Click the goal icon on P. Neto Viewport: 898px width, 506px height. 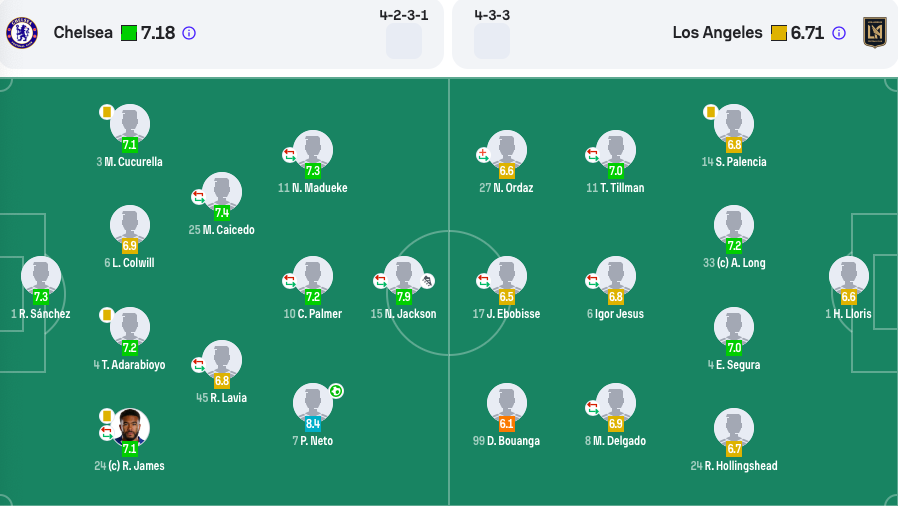[337, 391]
